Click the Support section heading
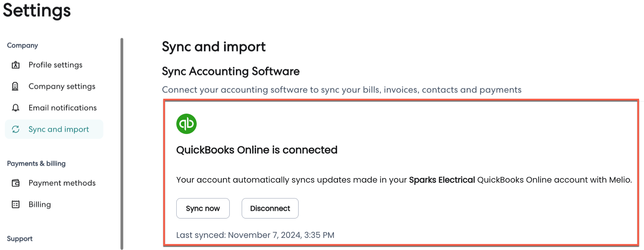 click(x=20, y=239)
